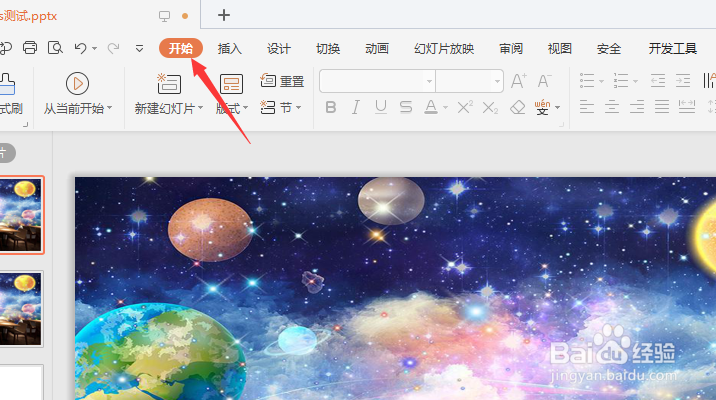This screenshot has width=716, height=400.
Task: Select the second slide thumbnail
Action: pyautogui.click(x=21, y=309)
